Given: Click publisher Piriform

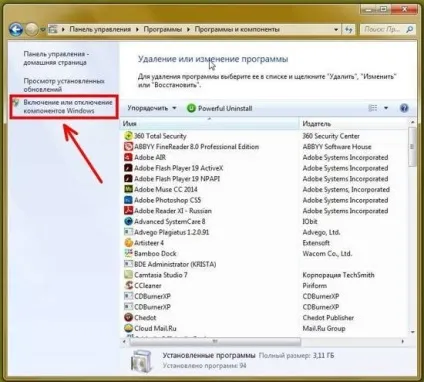Looking at the screenshot, I should (x=315, y=286).
